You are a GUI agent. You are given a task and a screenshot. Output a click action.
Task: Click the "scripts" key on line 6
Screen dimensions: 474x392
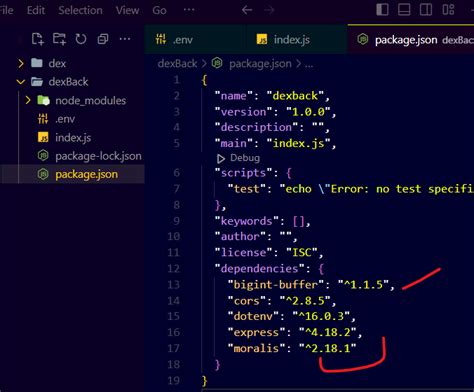tap(243, 173)
